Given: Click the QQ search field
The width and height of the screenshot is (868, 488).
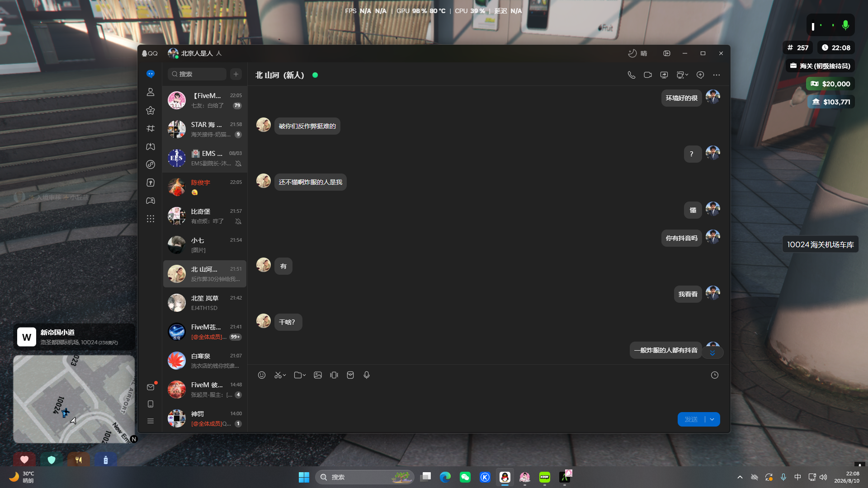Looking at the screenshot, I should (197, 74).
